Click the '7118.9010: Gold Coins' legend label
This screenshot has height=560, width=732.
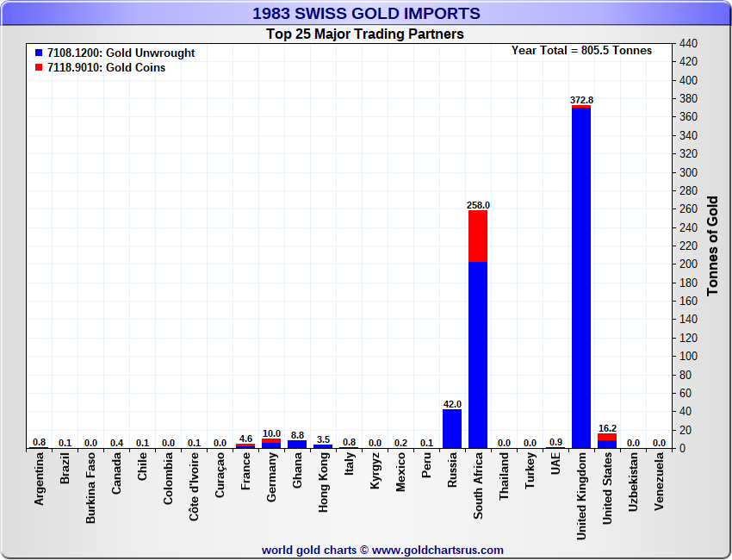[x=106, y=67]
